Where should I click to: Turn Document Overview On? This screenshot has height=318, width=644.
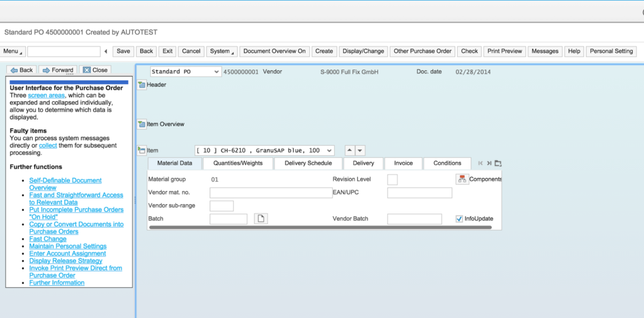click(274, 52)
